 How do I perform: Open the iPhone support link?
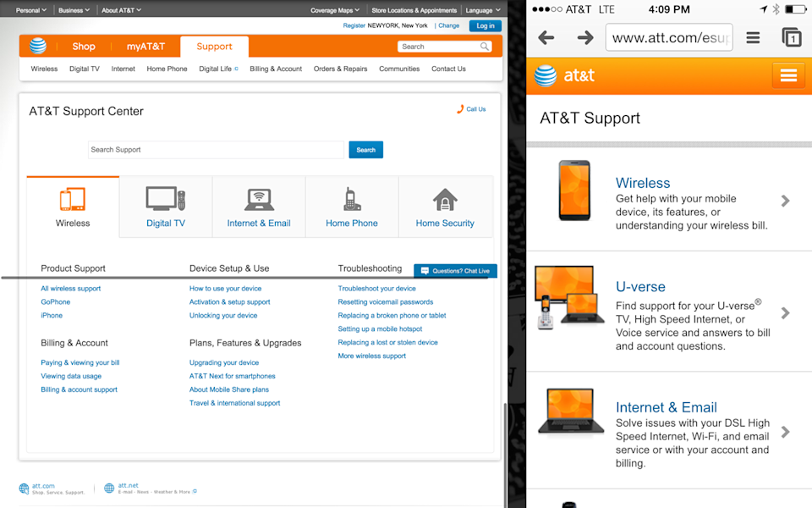pos(52,315)
